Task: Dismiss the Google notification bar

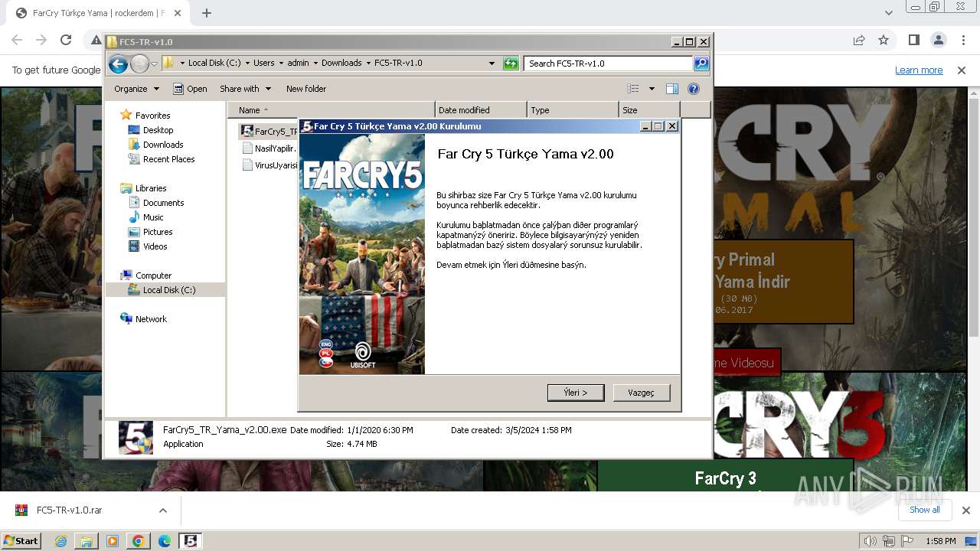Action: [962, 70]
